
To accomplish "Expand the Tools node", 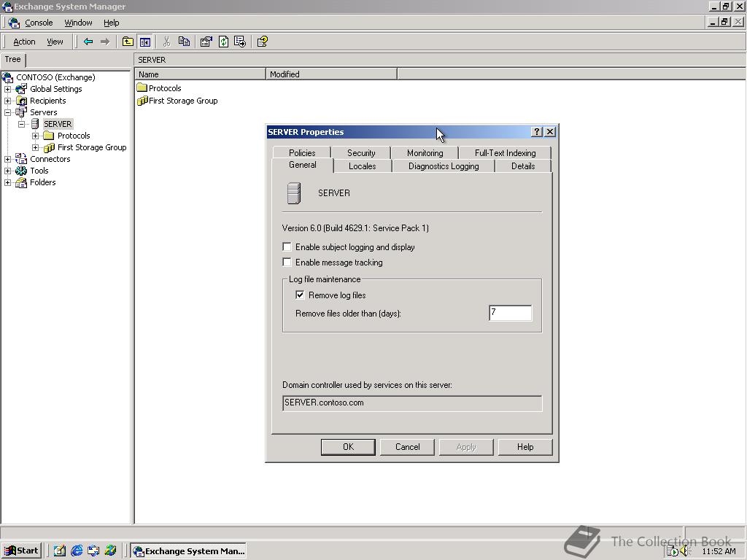I will (x=7, y=171).
